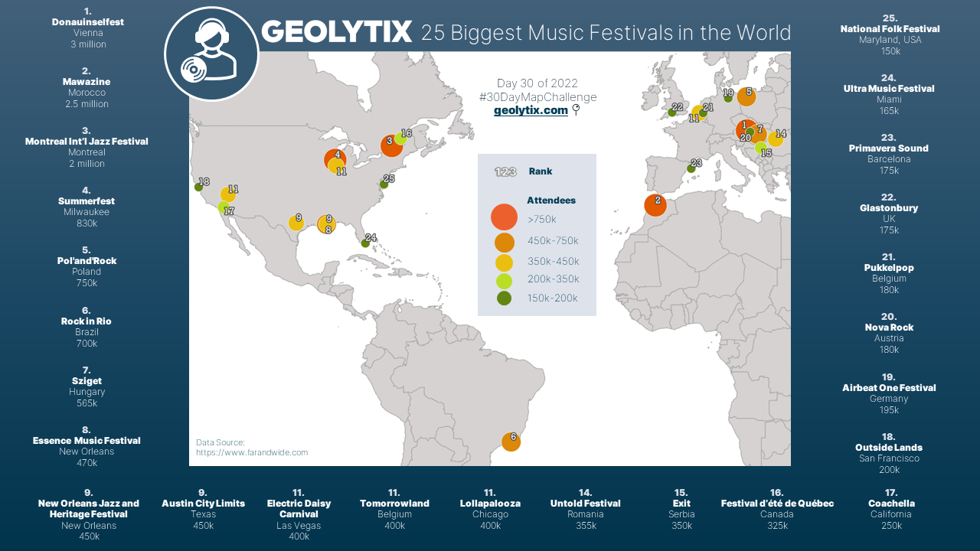
Task: Click New Orleans Jazz and Heritage Festival
Action: click(x=89, y=514)
